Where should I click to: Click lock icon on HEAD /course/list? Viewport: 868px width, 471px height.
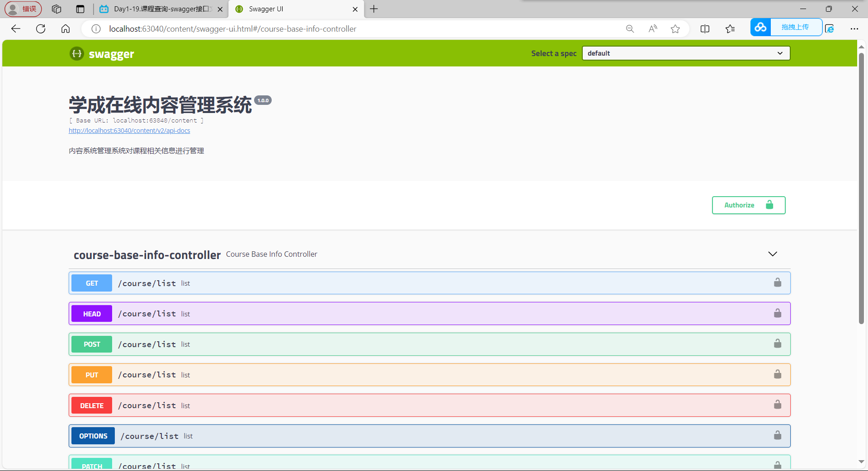(778, 313)
